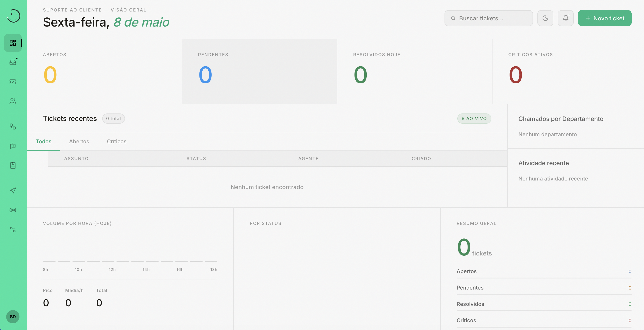Click Nenhum departamento text

pyautogui.click(x=548, y=134)
